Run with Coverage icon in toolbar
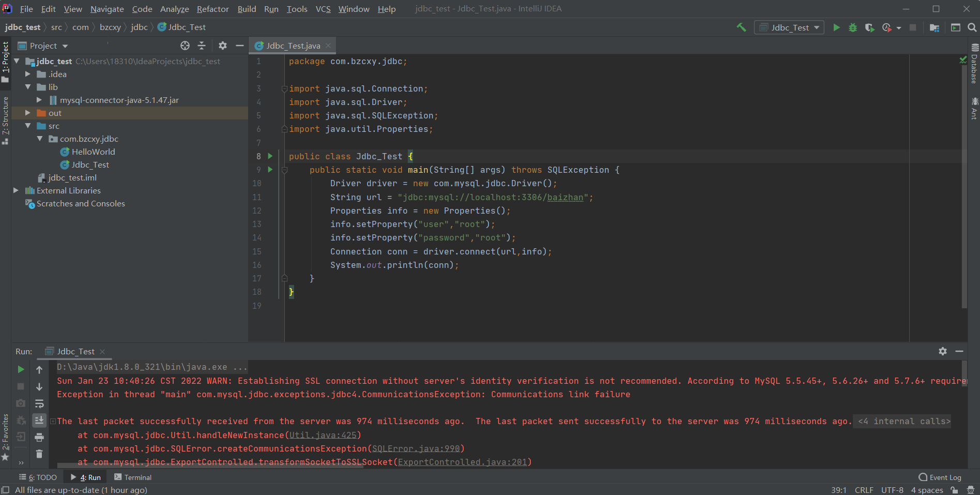The height and width of the screenshot is (495, 980). [869, 27]
